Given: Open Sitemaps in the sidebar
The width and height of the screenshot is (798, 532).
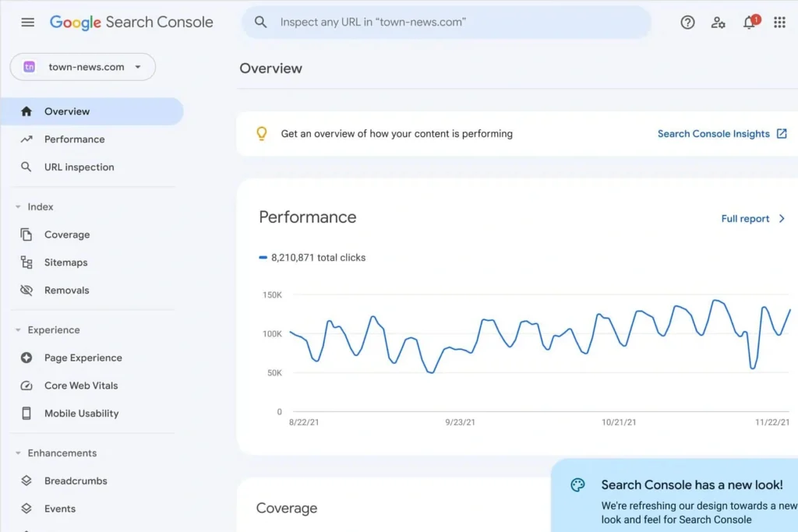Looking at the screenshot, I should point(92,262).
